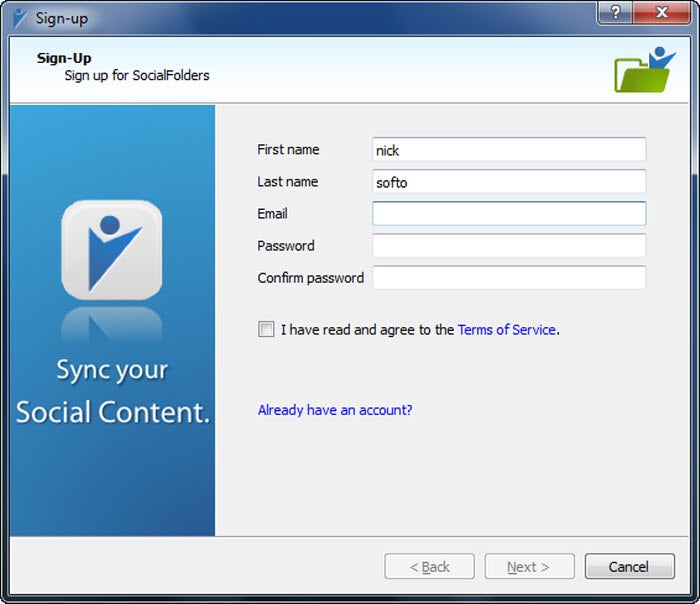
Task: Open the Terms of Service link
Action: (507, 329)
